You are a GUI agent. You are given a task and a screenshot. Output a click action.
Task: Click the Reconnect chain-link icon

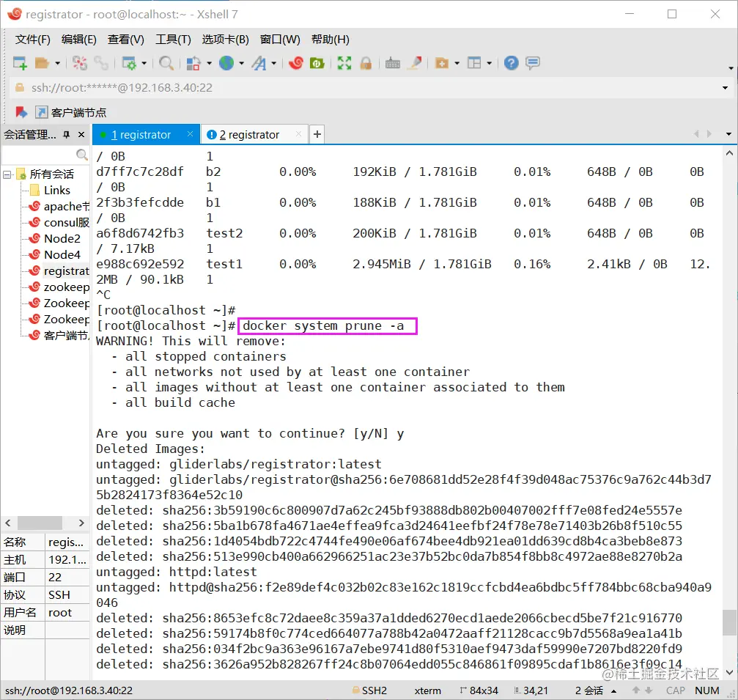coord(101,62)
